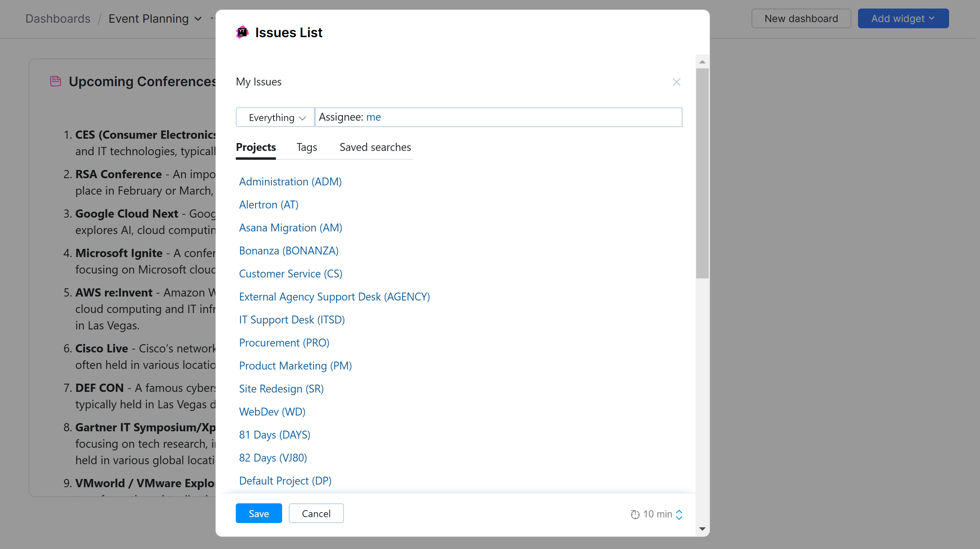Increase refresh interval with the up arrow stepper
Screen dimensions: 980x549
click(679, 511)
